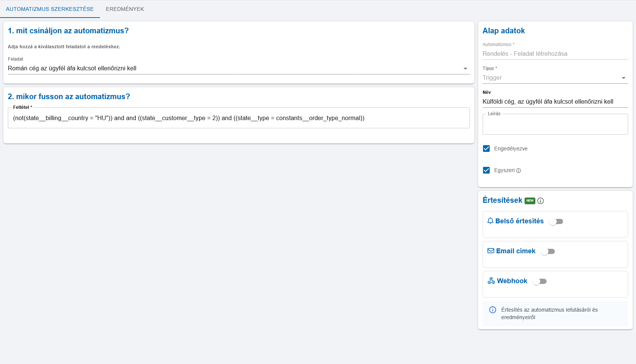
Task: Click the Webhook label text
Action: (x=512, y=281)
